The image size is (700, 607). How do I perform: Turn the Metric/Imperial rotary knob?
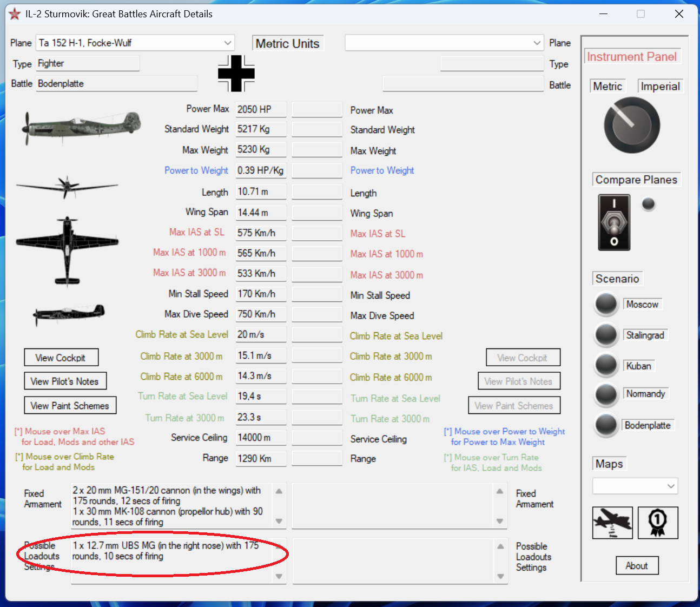click(x=632, y=125)
